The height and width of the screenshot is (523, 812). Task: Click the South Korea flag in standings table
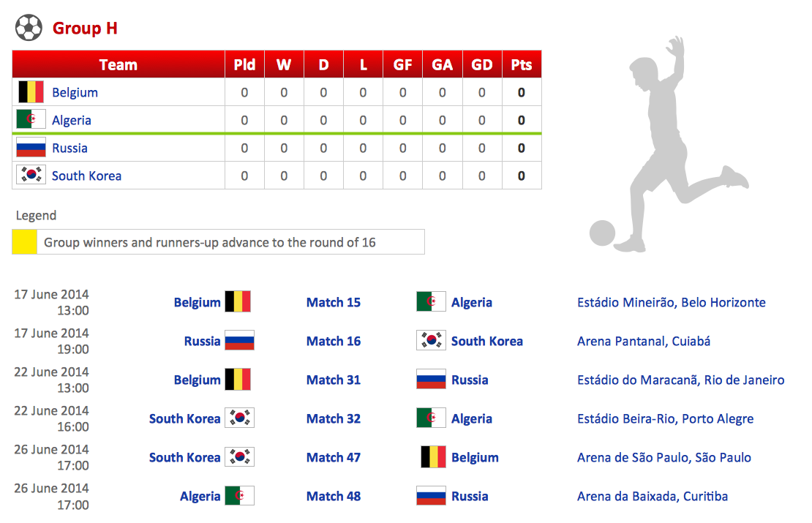pyautogui.click(x=31, y=176)
